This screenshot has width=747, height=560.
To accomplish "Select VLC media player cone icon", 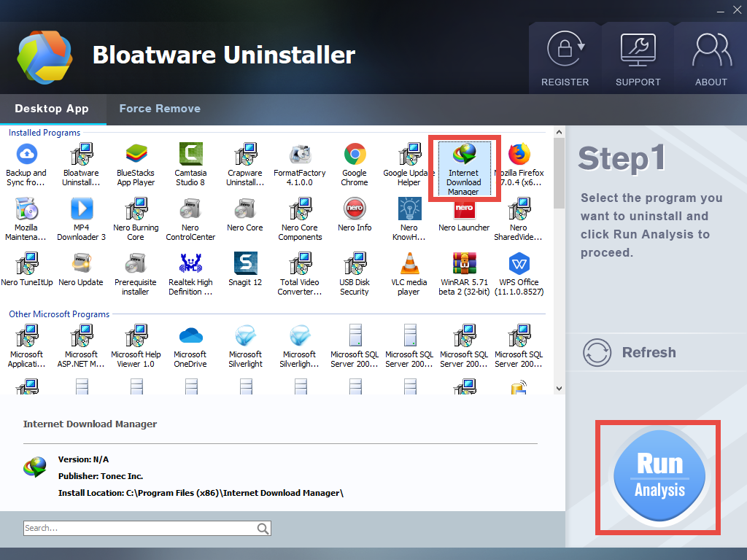I will click(x=409, y=263).
